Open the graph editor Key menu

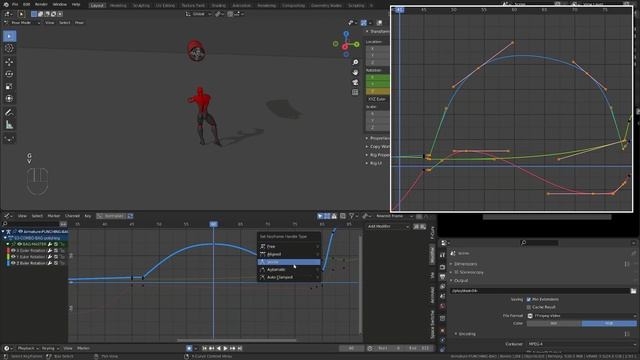coord(88,216)
